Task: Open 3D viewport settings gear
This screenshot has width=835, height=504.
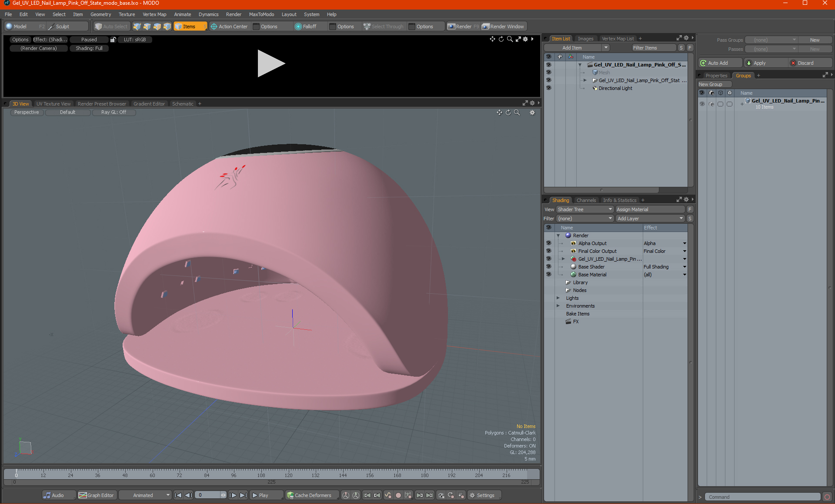Action: pyautogui.click(x=532, y=113)
